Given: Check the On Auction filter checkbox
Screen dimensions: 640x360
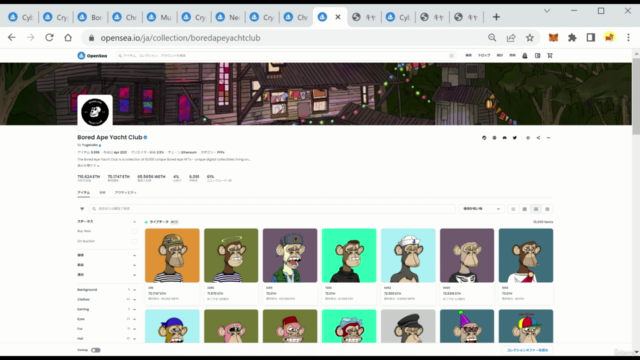Looking at the screenshot, I should tap(134, 241).
